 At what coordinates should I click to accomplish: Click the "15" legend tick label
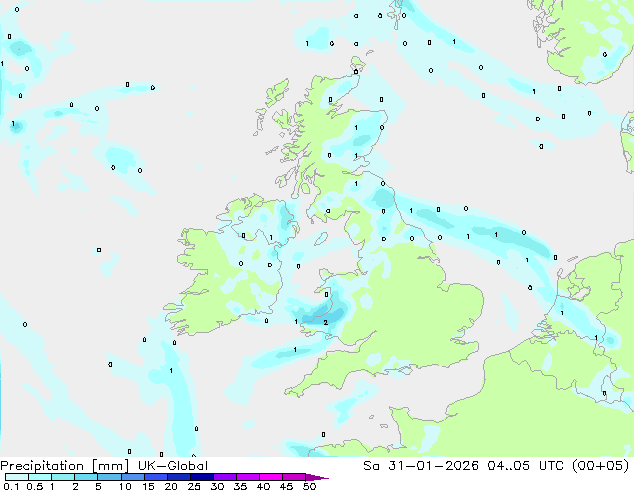(148, 486)
